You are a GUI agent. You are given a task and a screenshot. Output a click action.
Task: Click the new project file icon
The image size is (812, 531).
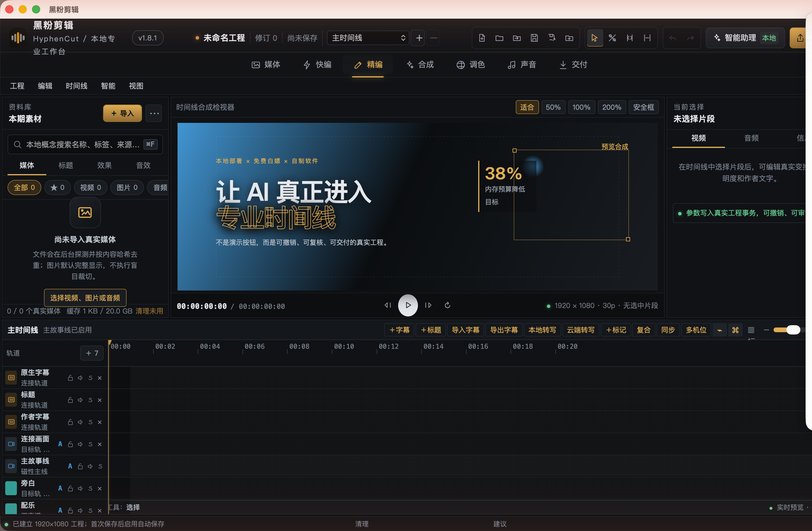(482, 38)
